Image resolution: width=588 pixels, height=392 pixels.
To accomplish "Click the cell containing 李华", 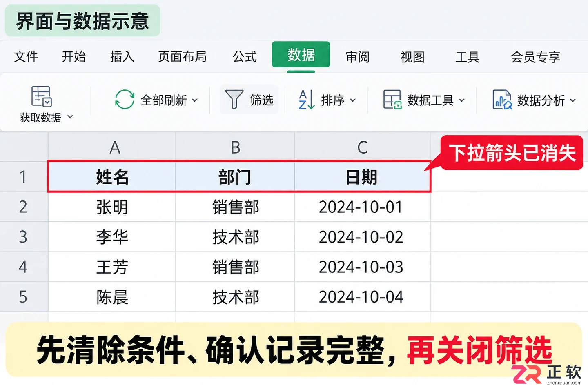I will 112,237.
